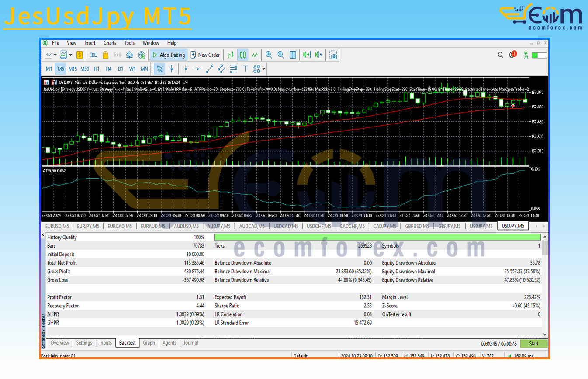The width and height of the screenshot is (588, 379).
Task: Switch to the AUDCAD,M5 chart tab
Action: [x=252, y=226]
